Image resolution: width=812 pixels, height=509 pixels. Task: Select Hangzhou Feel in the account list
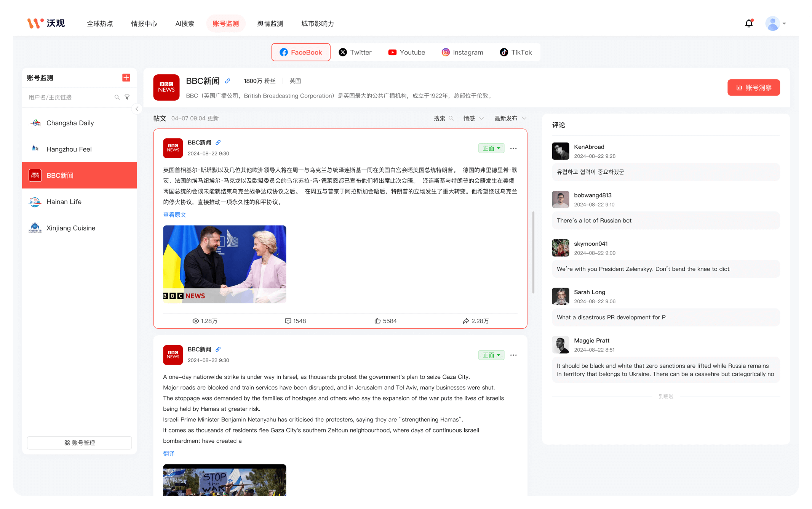[79, 149]
